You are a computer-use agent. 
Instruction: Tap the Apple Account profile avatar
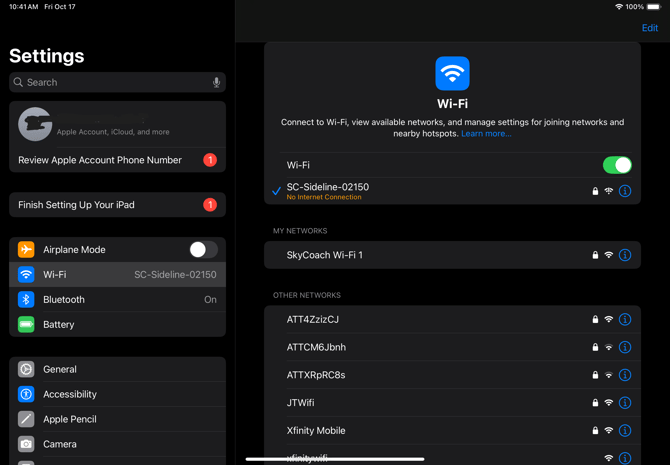pos(35,124)
